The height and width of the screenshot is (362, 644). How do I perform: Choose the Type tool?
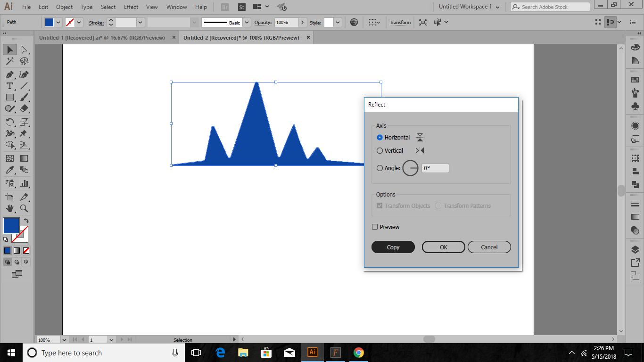[x=10, y=86]
